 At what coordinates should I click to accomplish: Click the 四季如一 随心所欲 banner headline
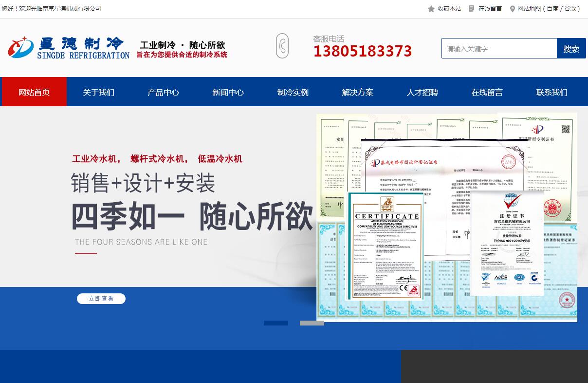pos(193,216)
